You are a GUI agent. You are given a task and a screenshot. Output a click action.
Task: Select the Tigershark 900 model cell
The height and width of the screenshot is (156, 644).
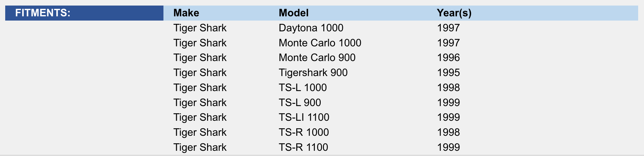[x=313, y=72]
